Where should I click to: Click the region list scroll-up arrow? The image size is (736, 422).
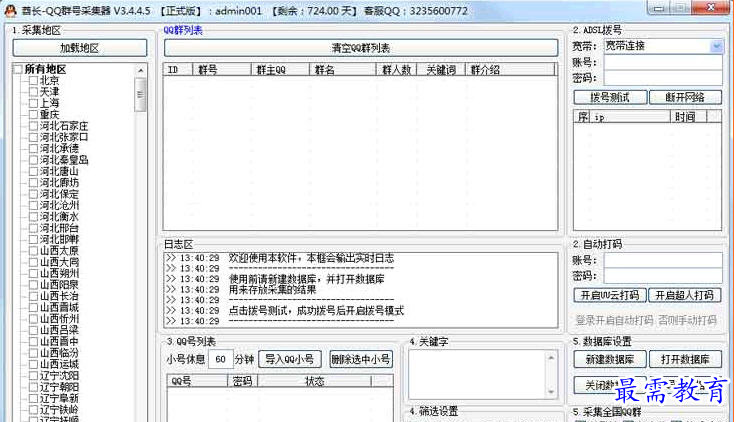click(141, 70)
